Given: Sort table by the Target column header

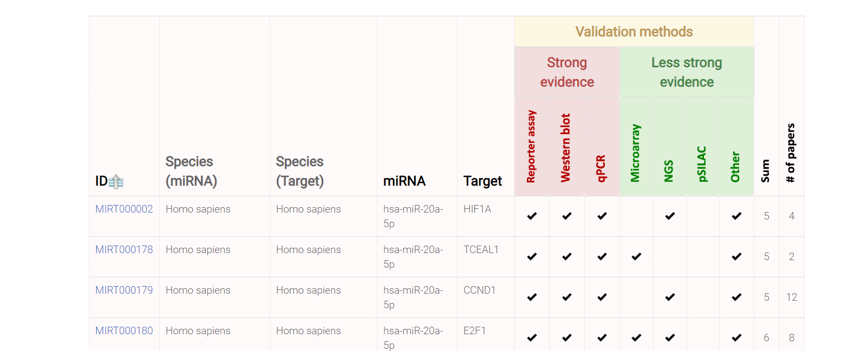Looking at the screenshot, I should tap(482, 181).
